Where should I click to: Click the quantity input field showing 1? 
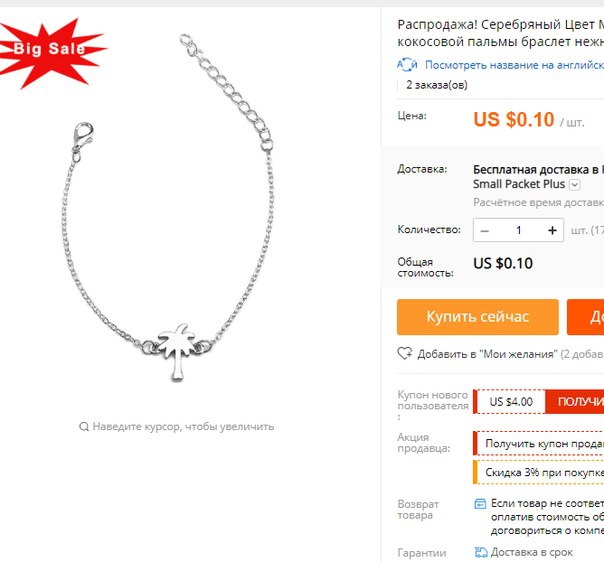(518, 230)
